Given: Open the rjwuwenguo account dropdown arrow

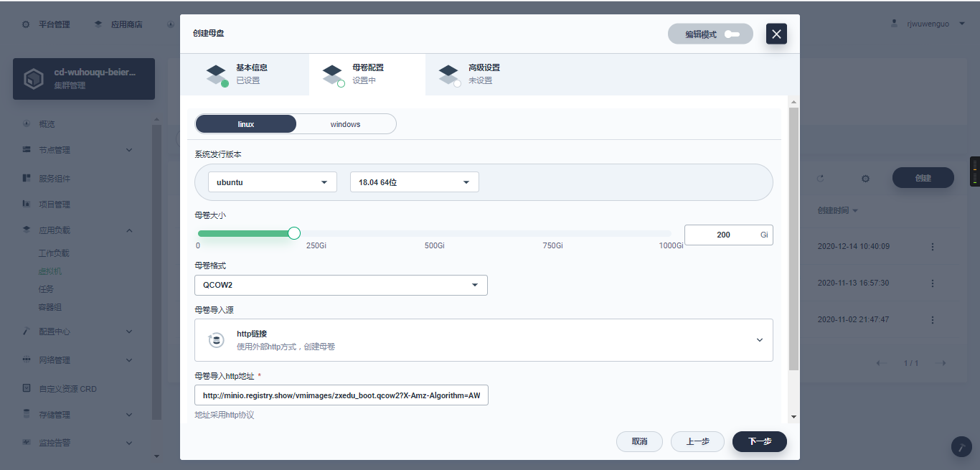Looking at the screenshot, I should pos(961,24).
